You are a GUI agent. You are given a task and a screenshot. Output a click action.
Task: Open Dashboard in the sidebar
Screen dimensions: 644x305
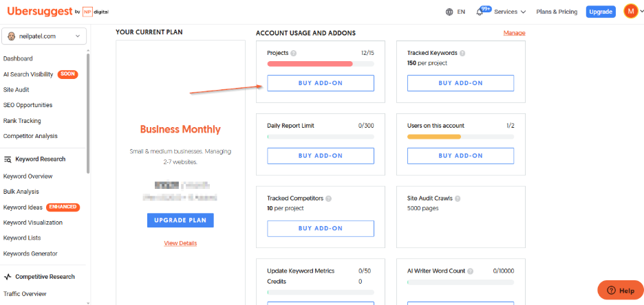[x=18, y=58]
